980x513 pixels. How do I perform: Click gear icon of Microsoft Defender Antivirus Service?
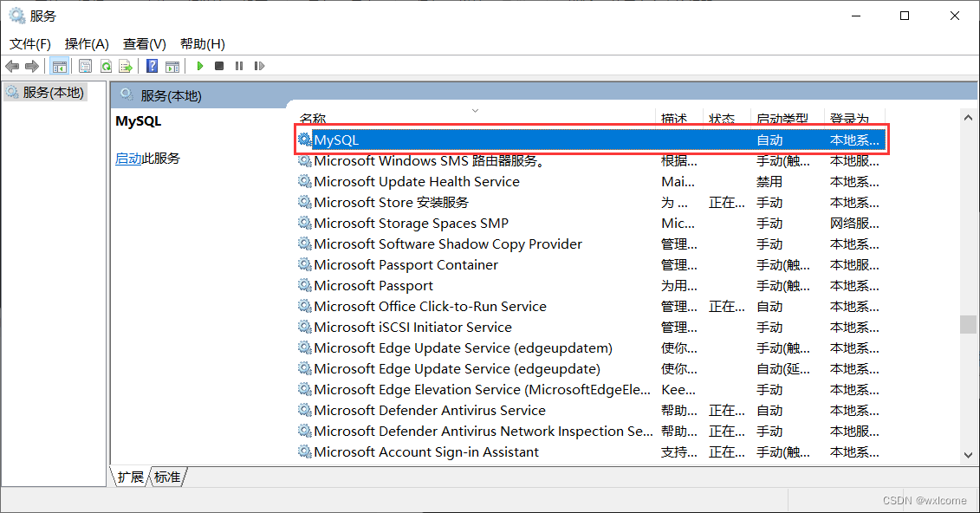click(x=304, y=410)
